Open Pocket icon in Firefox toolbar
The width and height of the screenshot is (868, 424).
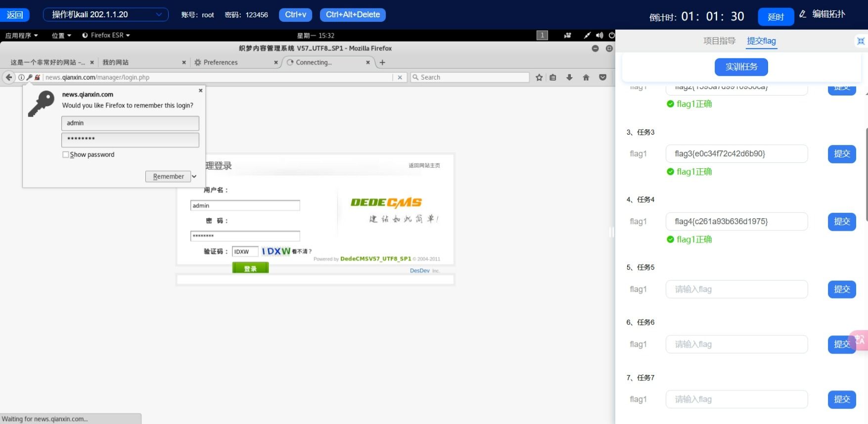point(603,77)
